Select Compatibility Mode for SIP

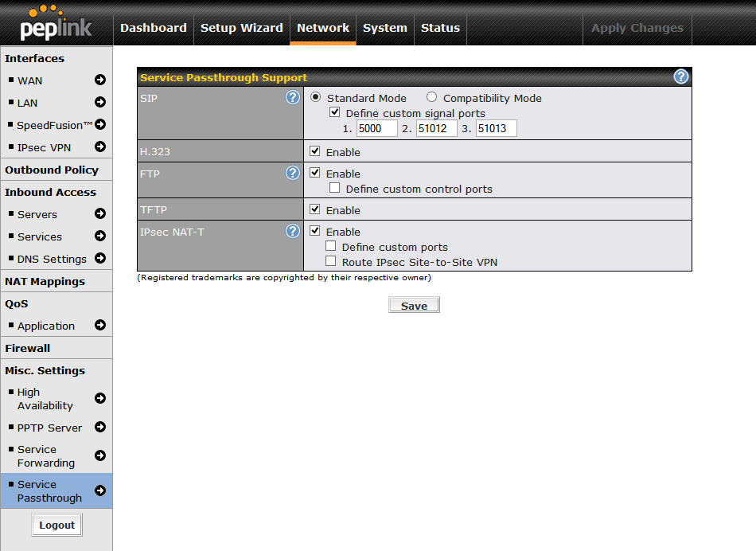tap(431, 97)
